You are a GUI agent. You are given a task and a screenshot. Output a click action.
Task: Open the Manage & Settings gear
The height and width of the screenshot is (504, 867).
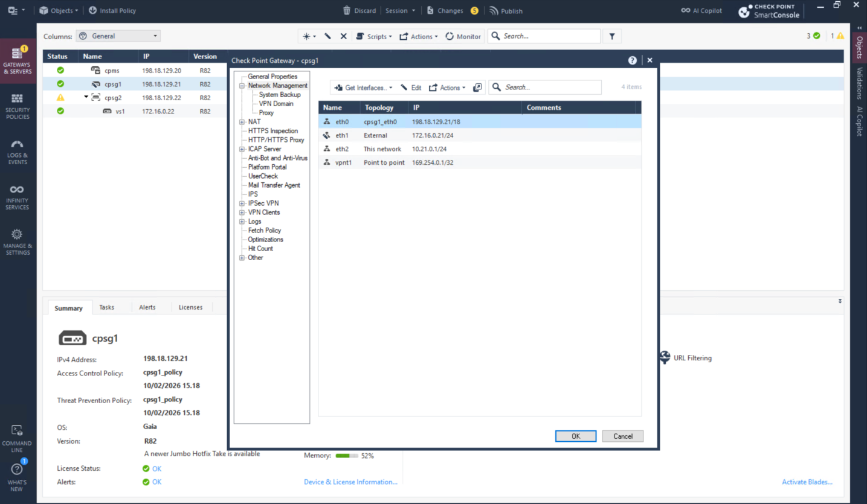pyautogui.click(x=17, y=241)
